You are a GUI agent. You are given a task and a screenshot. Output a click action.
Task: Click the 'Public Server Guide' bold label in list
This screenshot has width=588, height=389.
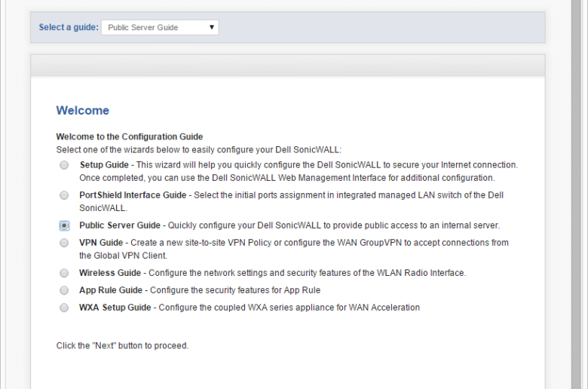120,225
